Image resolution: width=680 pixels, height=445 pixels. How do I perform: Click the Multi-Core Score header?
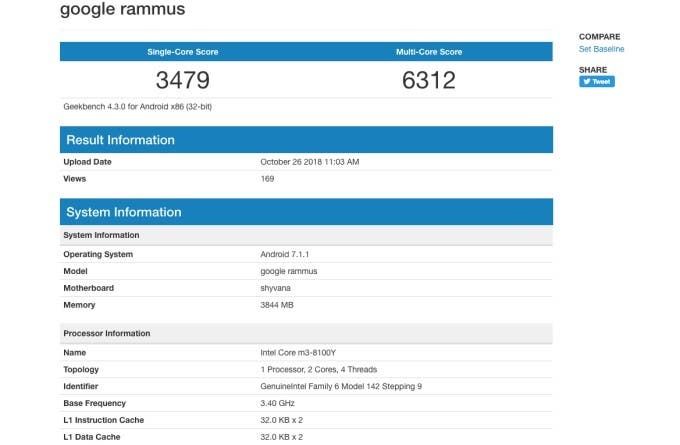(x=429, y=52)
